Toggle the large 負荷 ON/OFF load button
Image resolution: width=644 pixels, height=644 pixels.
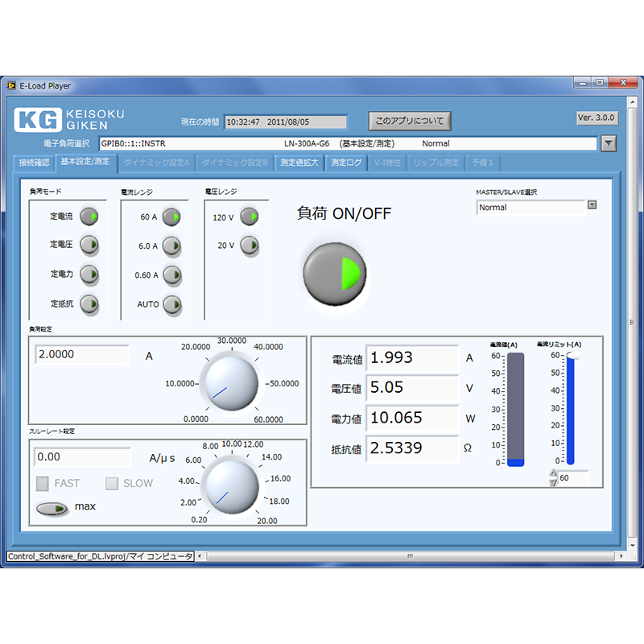coord(334,274)
